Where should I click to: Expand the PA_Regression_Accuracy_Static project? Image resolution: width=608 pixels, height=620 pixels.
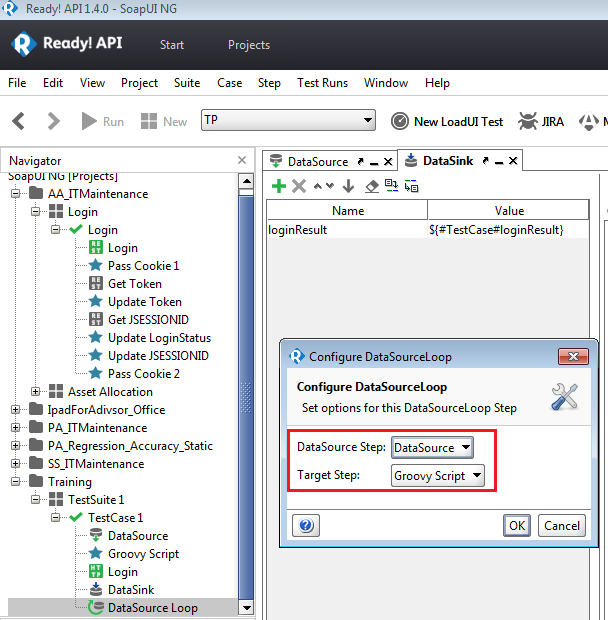pyautogui.click(x=15, y=446)
